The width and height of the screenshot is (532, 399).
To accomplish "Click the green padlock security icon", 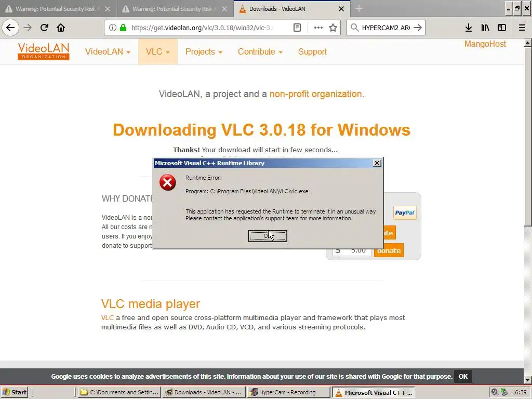I will pos(123,28).
